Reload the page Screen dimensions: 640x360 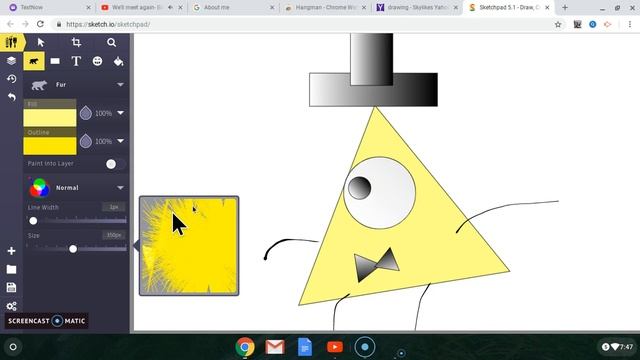click(40, 24)
